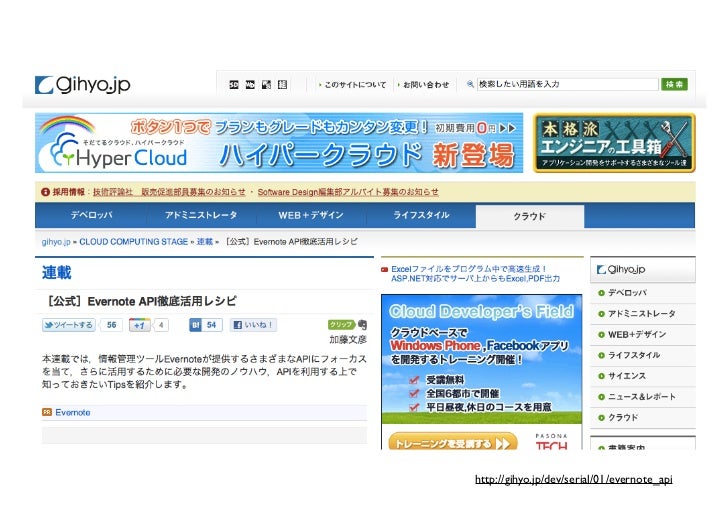
Task: Open the 技術評論社 販売促進部員募集のお知らせ link
Action: [x=169, y=192]
